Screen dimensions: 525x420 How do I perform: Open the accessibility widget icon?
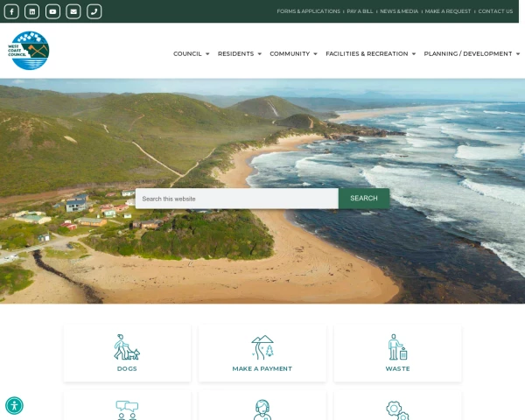(x=14, y=406)
